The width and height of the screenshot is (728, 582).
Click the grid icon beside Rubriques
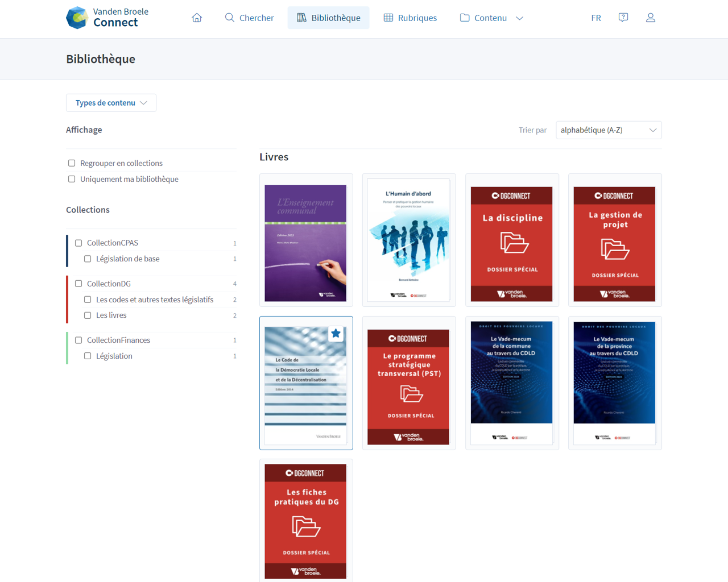pos(388,18)
